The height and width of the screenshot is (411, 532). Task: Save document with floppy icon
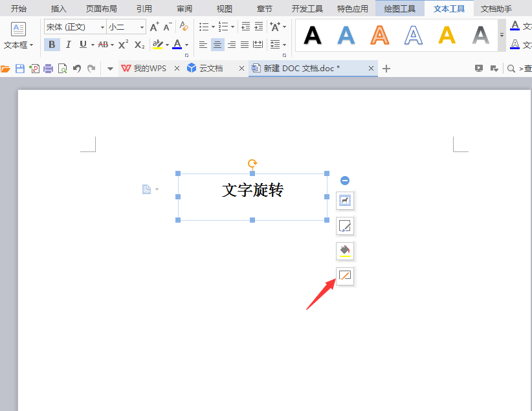point(20,69)
